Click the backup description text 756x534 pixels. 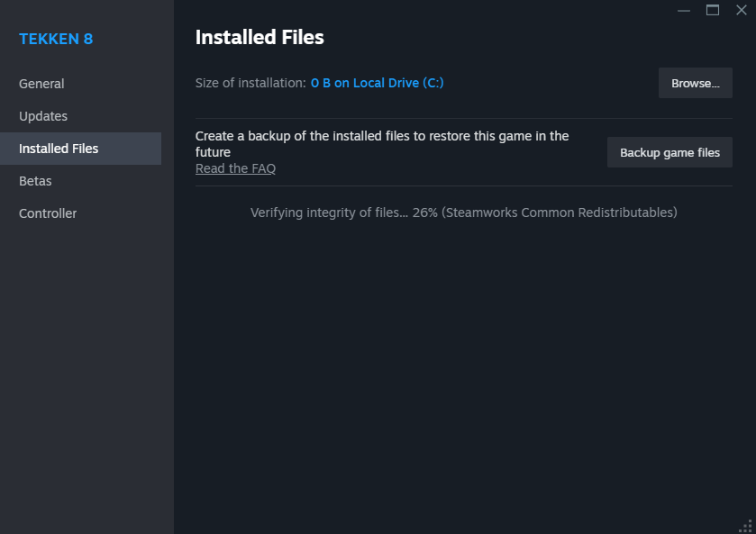click(x=381, y=144)
